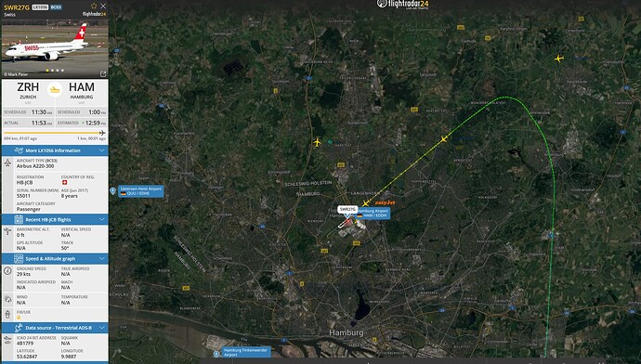Click yellow plane on the approach path
641x364 pixels.
(443, 139)
